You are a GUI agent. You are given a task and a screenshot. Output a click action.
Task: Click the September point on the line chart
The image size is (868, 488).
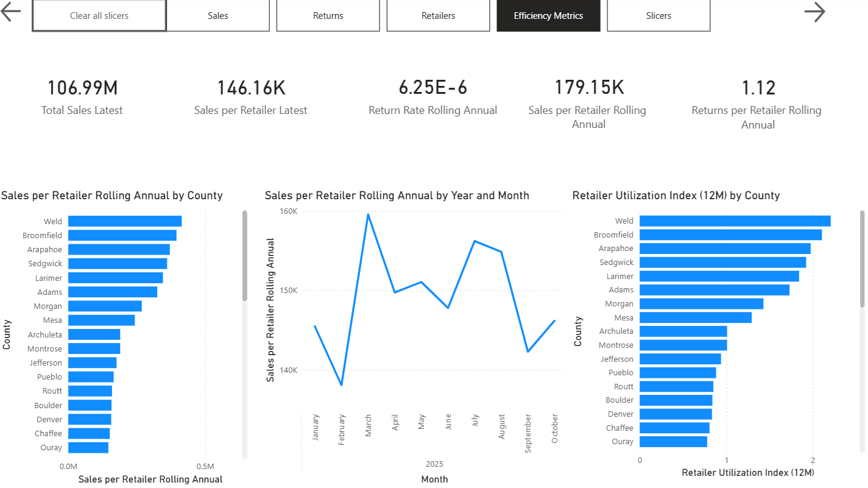(528, 351)
